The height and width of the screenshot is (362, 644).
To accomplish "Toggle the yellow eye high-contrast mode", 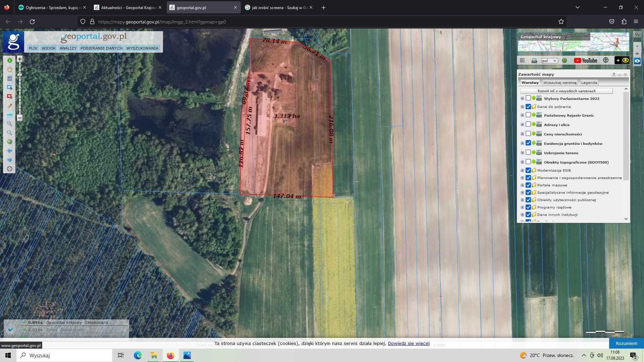I will [x=622, y=60].
